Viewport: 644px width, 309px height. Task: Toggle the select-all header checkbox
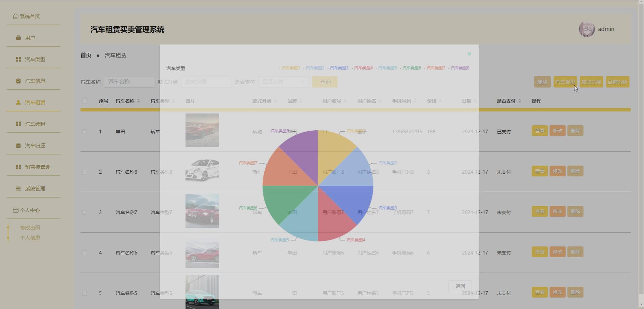(85, 101)
